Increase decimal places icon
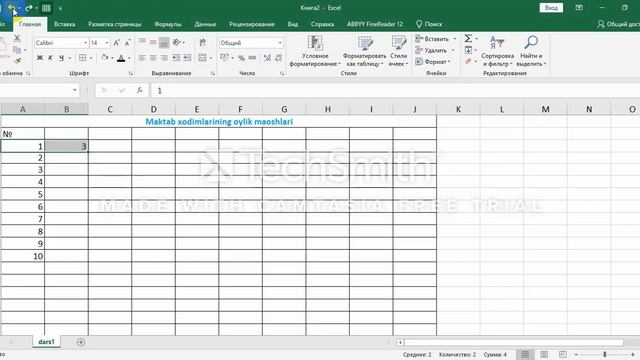This screenshot has width=640, height=360. point(267,58)
